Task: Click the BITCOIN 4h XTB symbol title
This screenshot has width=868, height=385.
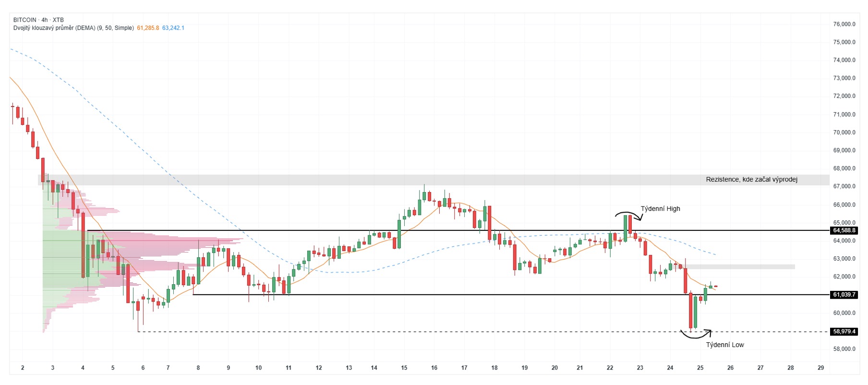Action: tap(38, 20)
